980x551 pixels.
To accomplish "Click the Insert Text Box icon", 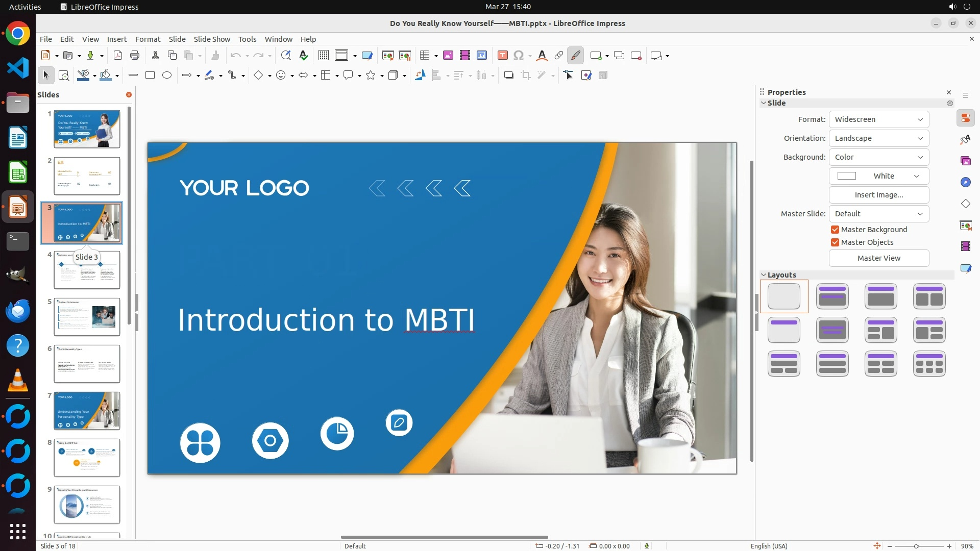I will (502, 56).
